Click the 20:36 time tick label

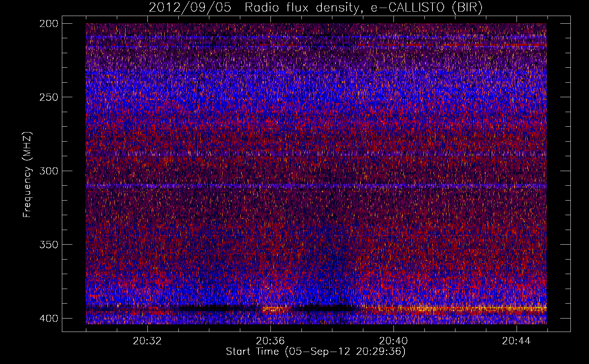270,341
